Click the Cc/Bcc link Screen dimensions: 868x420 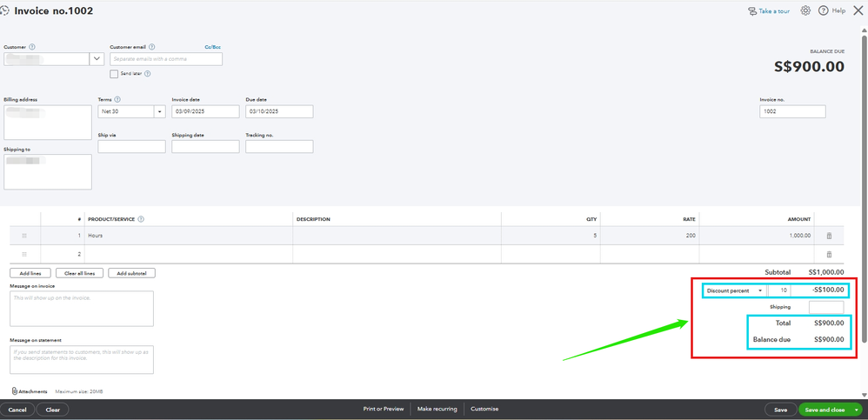(212, 47)
